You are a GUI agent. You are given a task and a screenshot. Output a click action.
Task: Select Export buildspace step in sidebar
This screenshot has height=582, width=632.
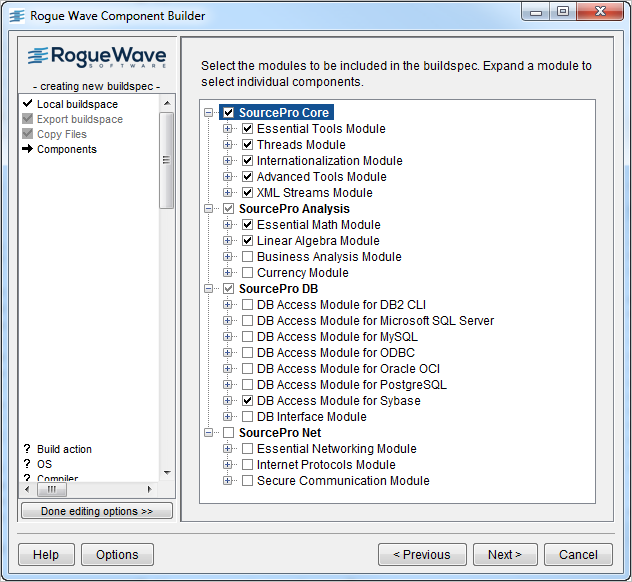[80, 119]
